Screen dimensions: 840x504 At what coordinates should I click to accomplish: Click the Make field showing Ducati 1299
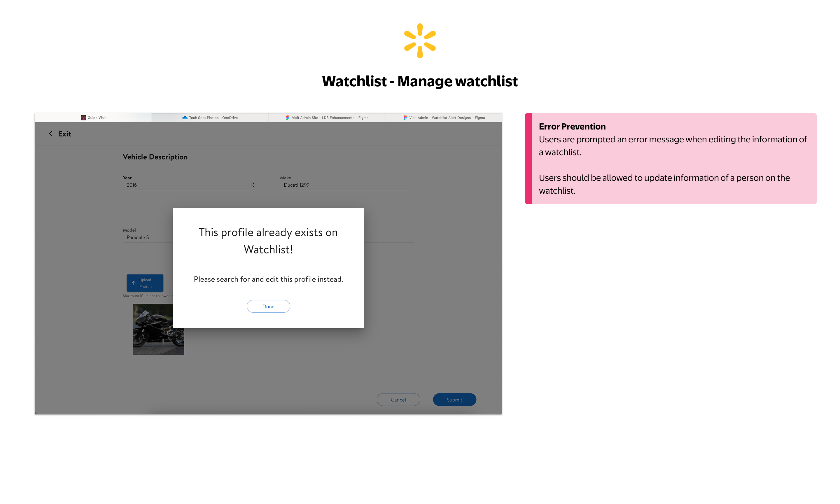tap(347, 185)
